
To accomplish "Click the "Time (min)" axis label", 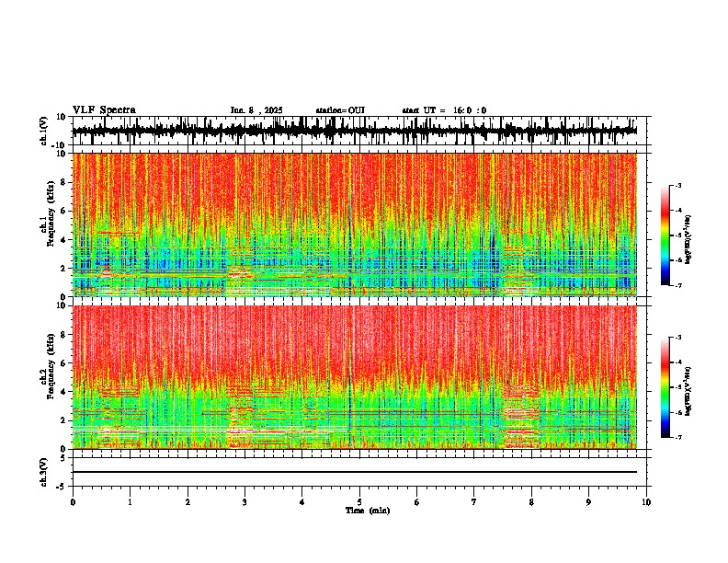I will [368, 511].
